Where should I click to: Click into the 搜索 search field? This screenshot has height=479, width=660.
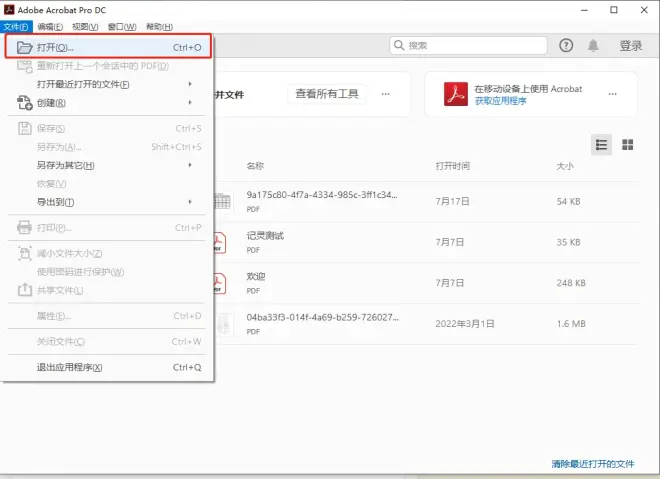[472, 45]
